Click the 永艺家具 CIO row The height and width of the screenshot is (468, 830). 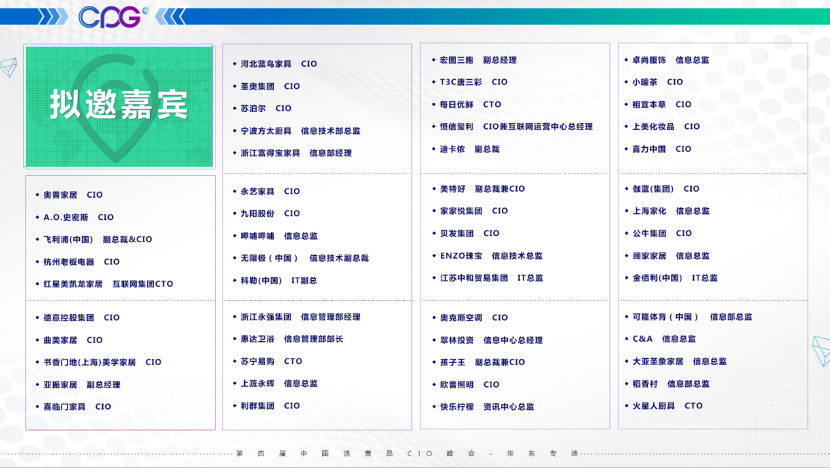click(x=270, y=191)
